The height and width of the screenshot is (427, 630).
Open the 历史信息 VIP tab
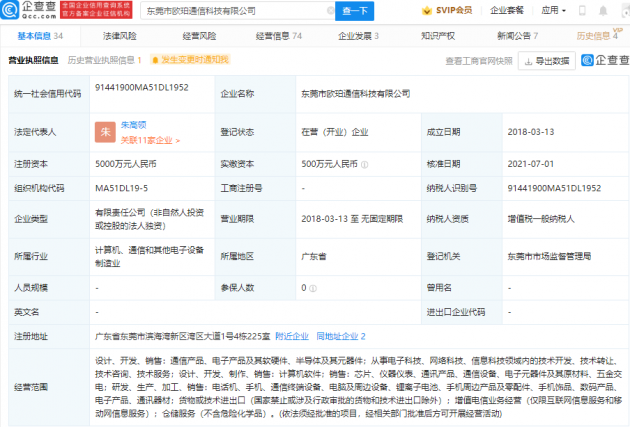599,35
